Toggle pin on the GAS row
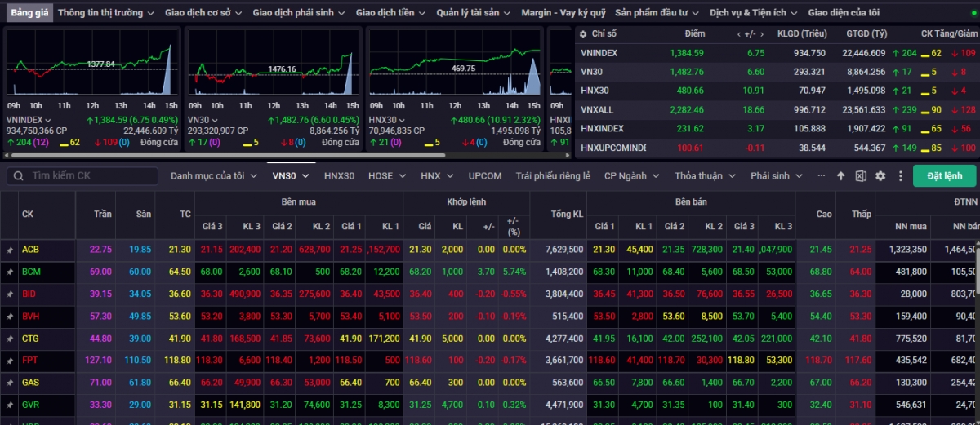Viewport: 980px width, 425px height. (10, 382)
